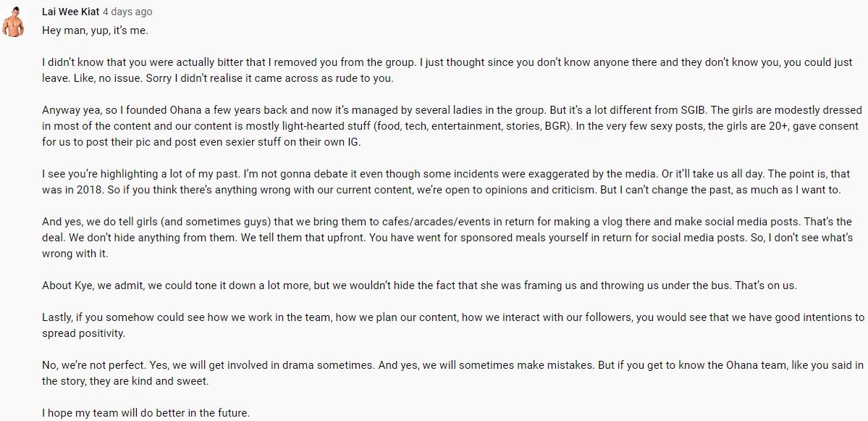The image size is (868, 421).
Task: Click the "4 days ago" timestamp
Action: [127, 12]
